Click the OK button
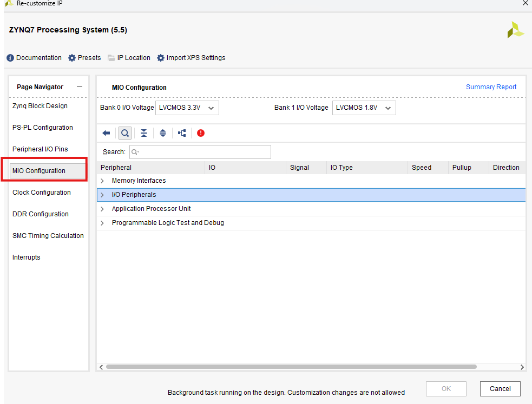Screen dimensions: 532x404 point(446,389)
